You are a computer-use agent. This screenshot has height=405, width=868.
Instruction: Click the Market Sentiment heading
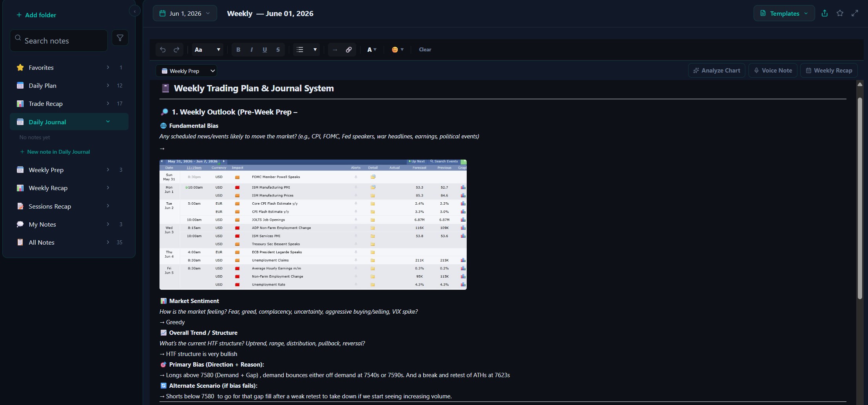194,301
